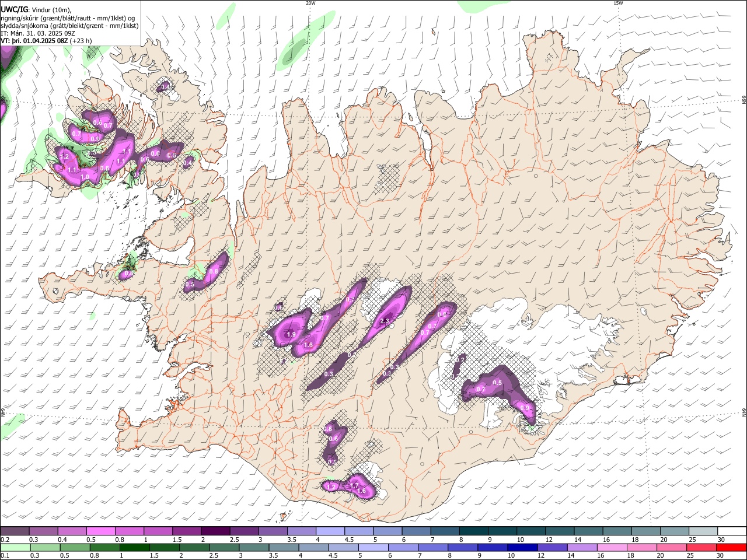Select the pink-red swatch between 25 and 30
747x560 pixels.
[703, 548]
